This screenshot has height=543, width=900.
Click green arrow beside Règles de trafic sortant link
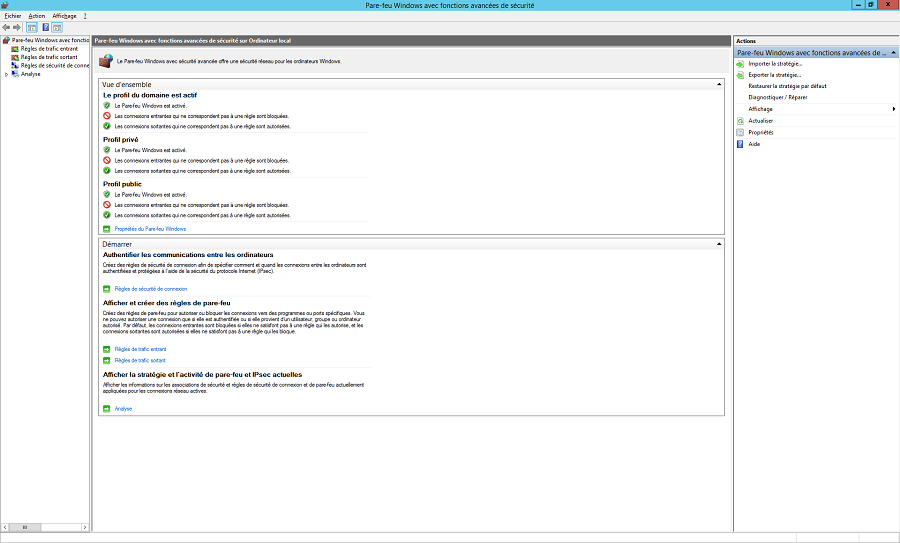click(x=106, y=360)
